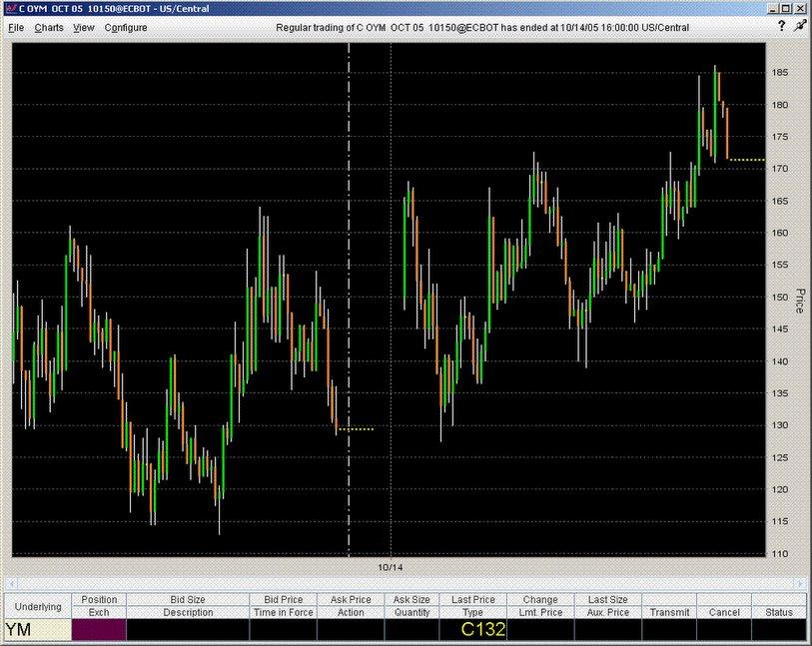
Task: Click the Bid Price column header
Action: tap(284, 599)
